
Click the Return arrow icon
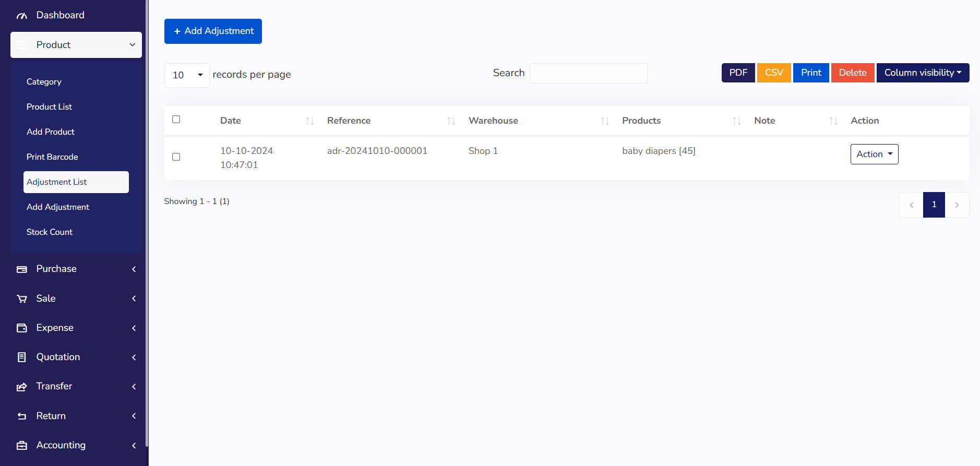(x=21, y=416)
